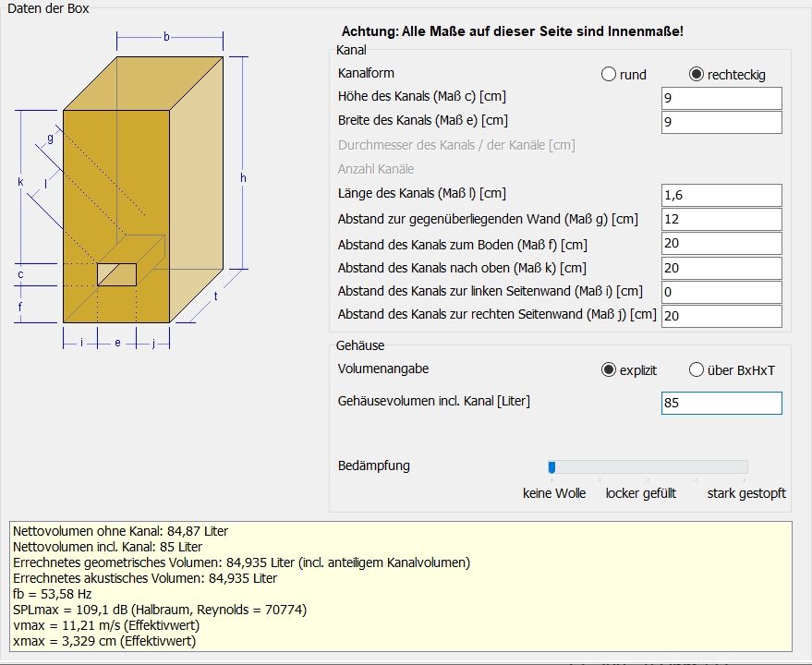This screenshot has width=812, height=665.
Task: Click the 'Achtung: Alle Maße' warning heading
Action: click(513, 31)
